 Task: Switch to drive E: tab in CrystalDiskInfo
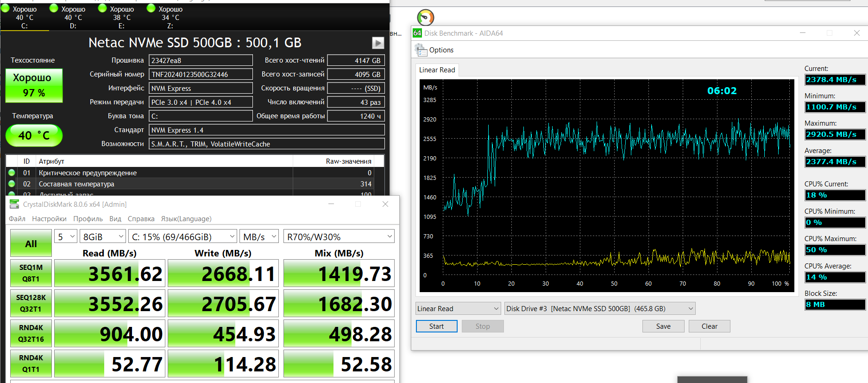click(x=122, y=17)
